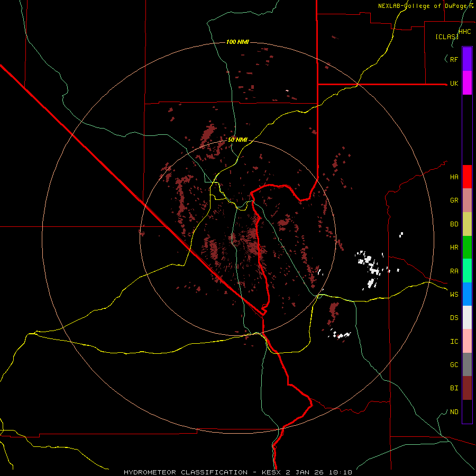Click the 100 NMI range ring label
476x476 pixels.
coord(237,42)
